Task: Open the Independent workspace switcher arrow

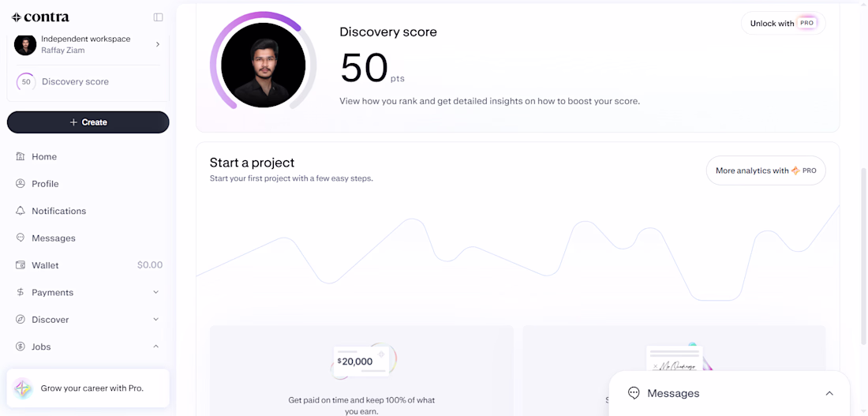Action: point(158,44)
